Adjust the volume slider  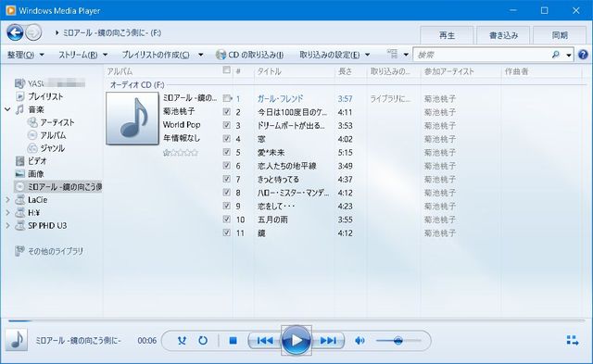pyautogui.click(x=398, y=341)
